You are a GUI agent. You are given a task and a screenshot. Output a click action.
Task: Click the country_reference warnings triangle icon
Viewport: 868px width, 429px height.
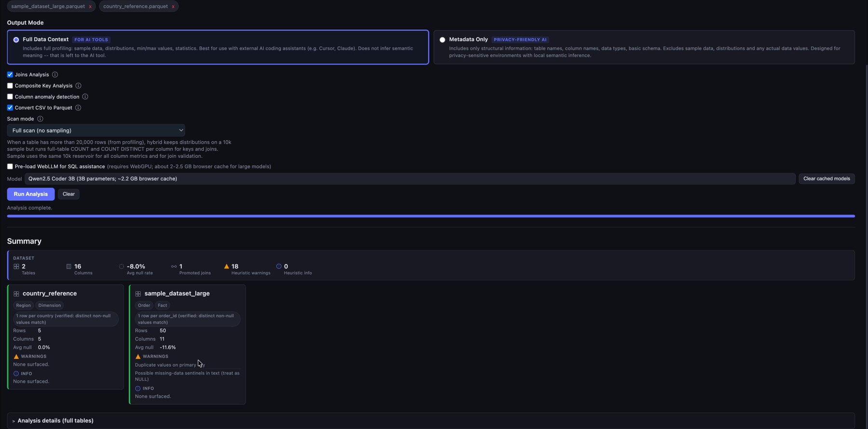tap(16, 356)
